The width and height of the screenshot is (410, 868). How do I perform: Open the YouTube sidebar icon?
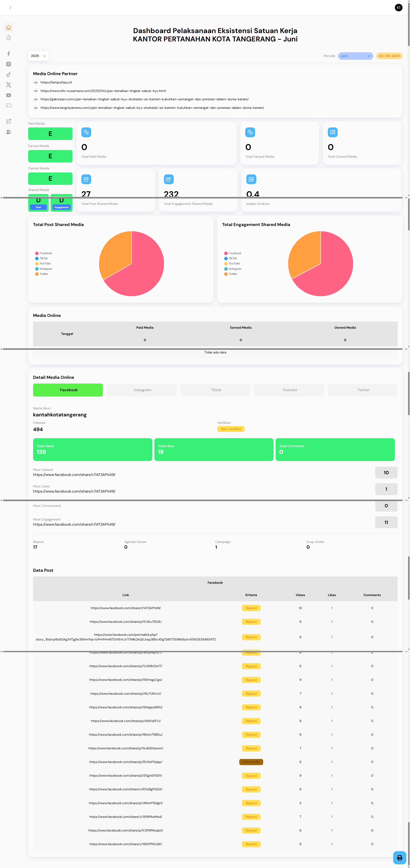point(9,95)
